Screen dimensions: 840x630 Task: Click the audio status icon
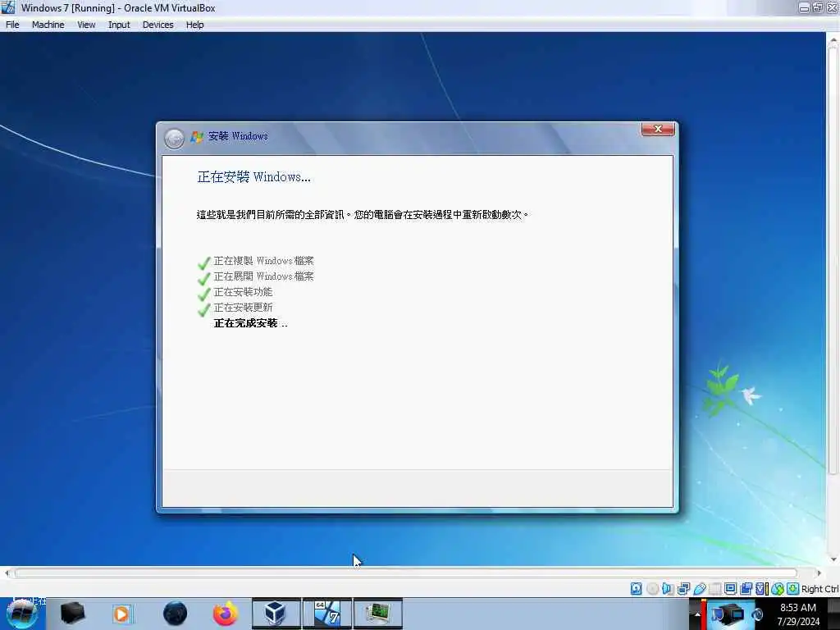[668, 589]
